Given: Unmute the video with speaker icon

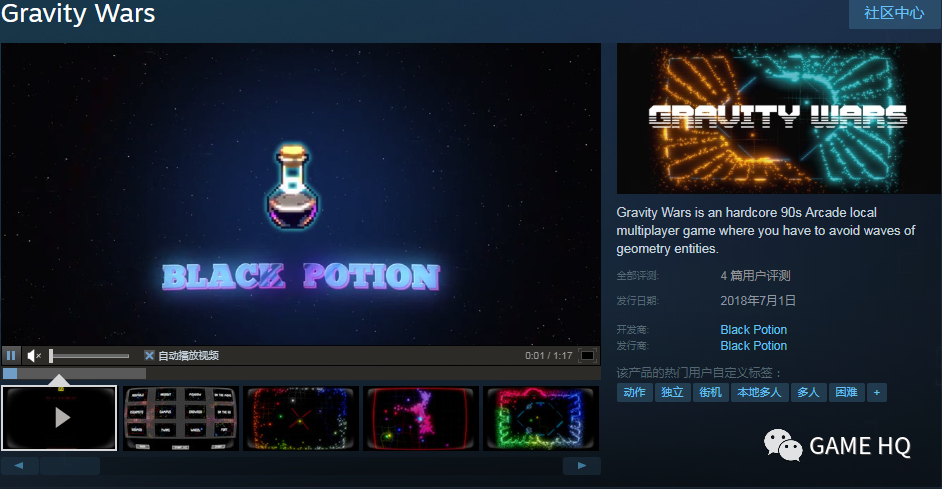Looking at the screenshot, I should tap(34, 356).
